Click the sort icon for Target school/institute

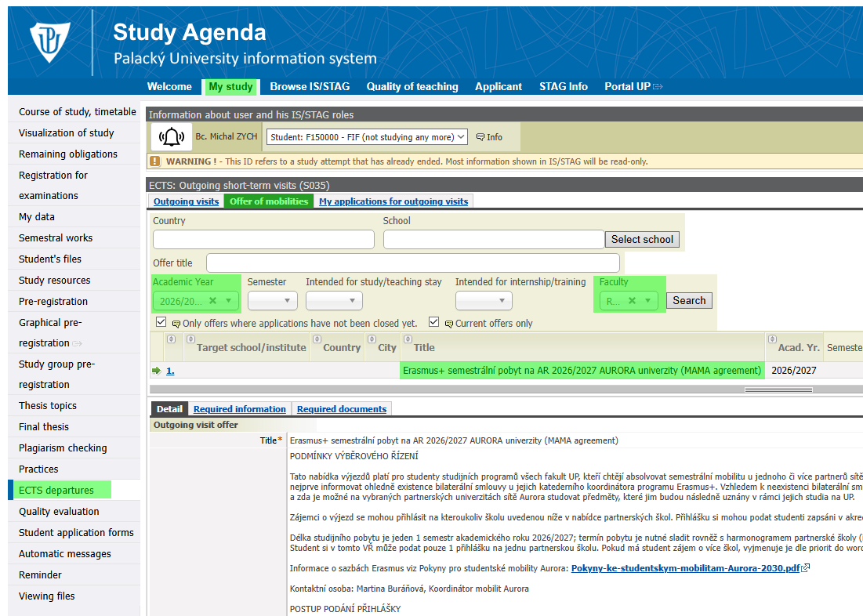[x=190, y=339]
